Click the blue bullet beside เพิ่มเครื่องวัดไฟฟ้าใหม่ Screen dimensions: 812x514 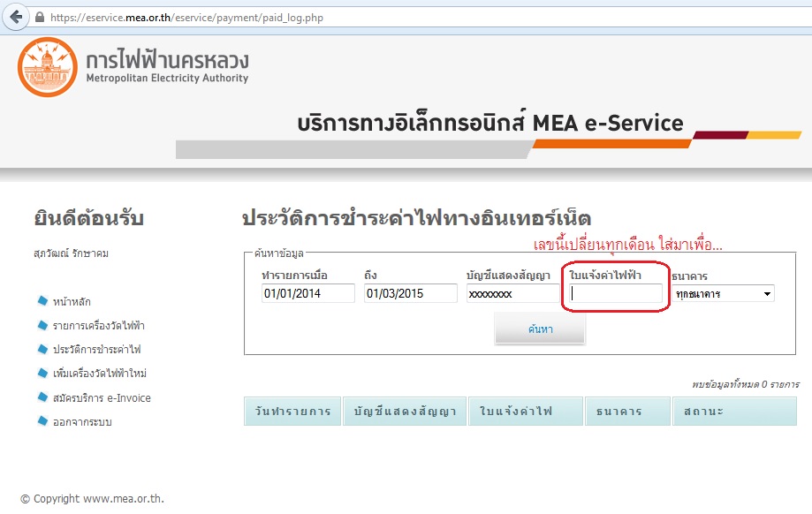click(42, 373)
